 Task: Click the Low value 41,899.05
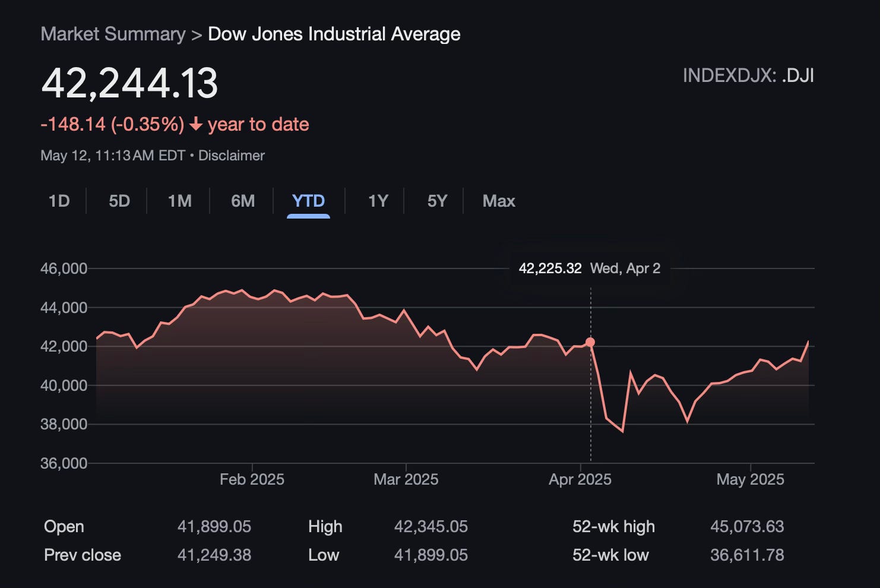click(x=431, y=555)
